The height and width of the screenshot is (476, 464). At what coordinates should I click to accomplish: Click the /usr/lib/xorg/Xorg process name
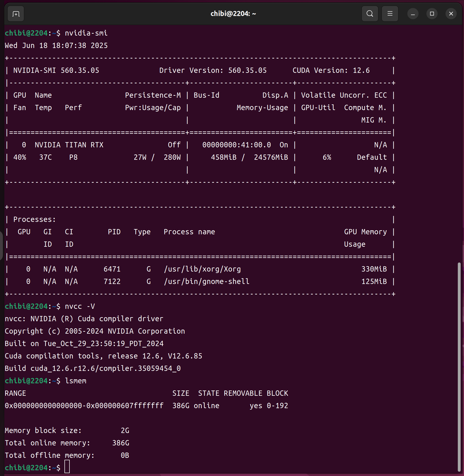click(202, 269)
